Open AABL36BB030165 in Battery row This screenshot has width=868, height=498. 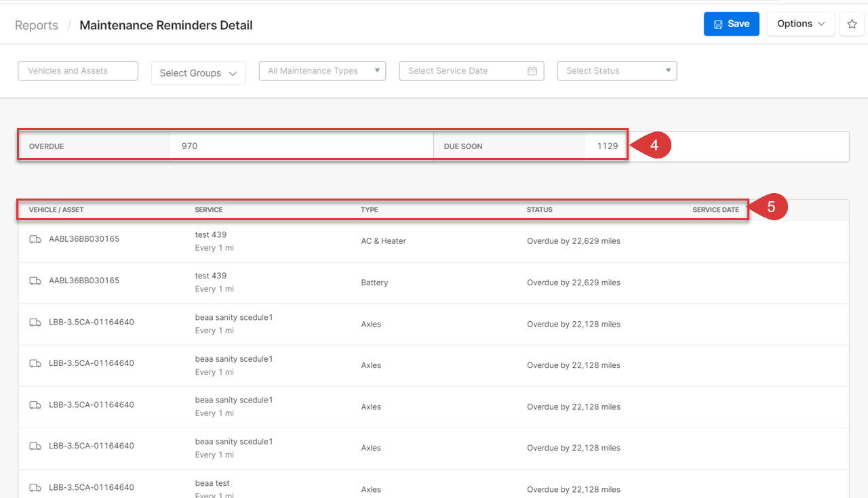coord(84,281)
